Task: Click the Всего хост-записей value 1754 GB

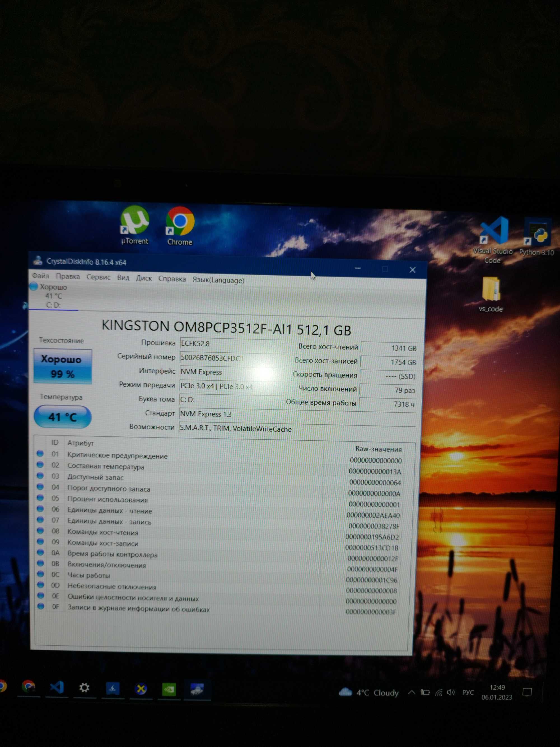Action: click(x=389, y=362)
